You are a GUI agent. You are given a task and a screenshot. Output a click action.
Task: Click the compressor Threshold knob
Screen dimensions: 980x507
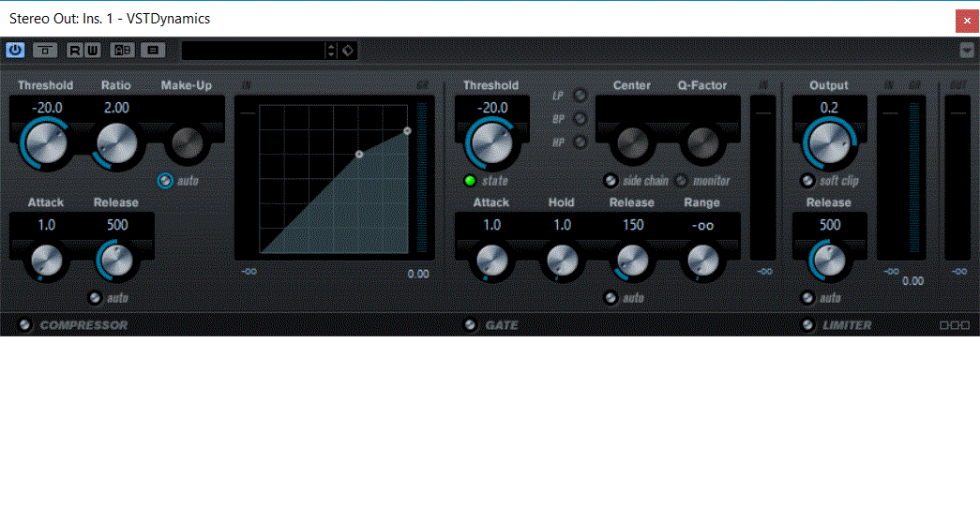click(x=46, y=143)
